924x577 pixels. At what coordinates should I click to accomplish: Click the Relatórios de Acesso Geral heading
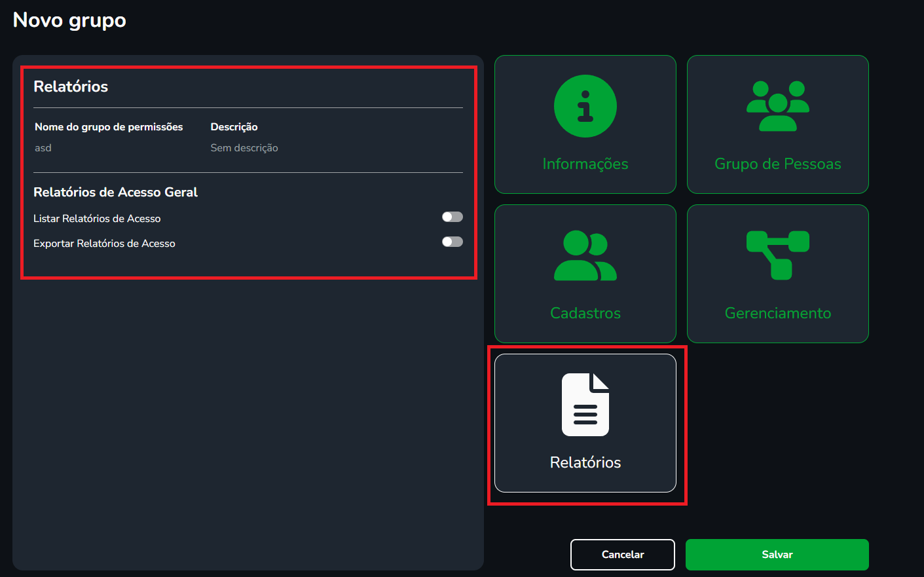click(115, 192)
